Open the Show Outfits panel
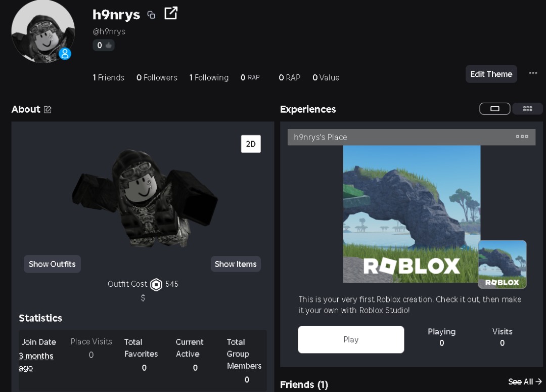The image size is (546, 392). 52,264
